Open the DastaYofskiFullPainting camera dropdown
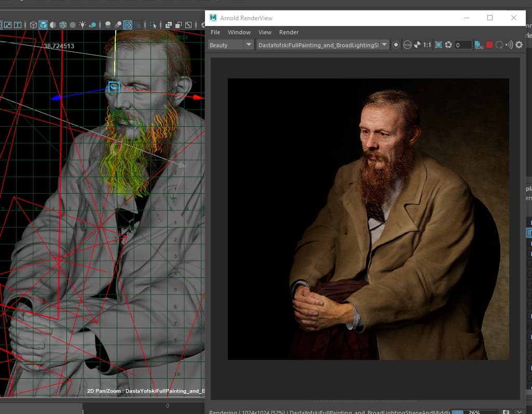532x414 pixels. click(323, 45)
